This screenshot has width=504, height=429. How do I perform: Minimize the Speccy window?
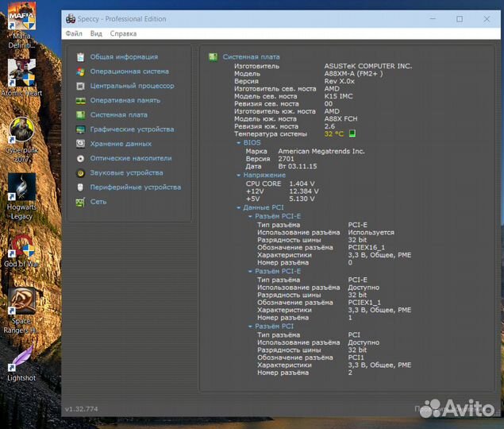[433, 19]
